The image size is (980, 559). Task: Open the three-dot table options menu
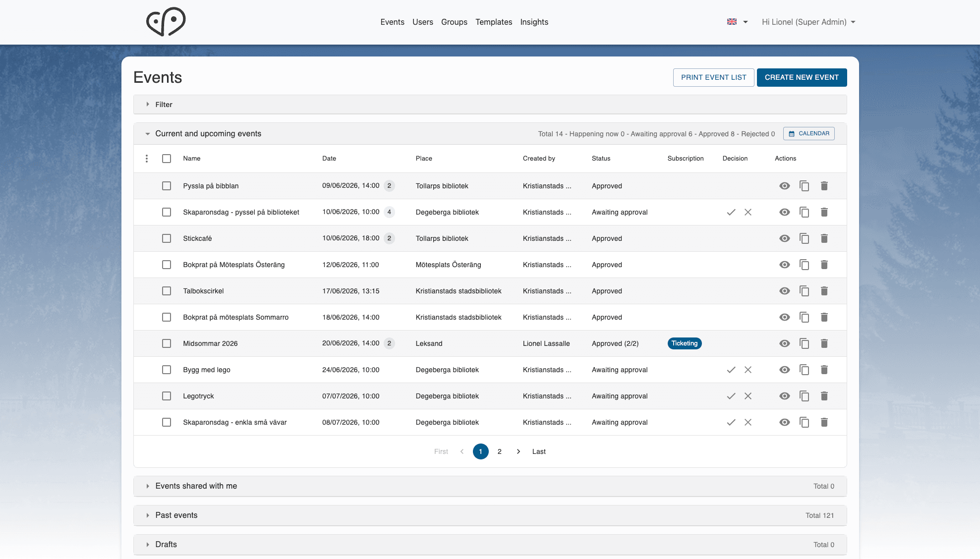point(147,159)
